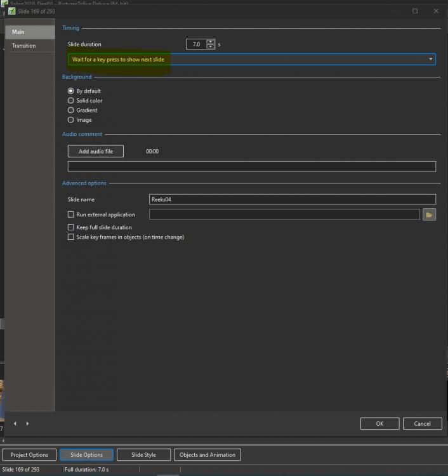Screen dimensions: 448x476
Task: Increase slide duration with up spinner
Action: point(210,42)
